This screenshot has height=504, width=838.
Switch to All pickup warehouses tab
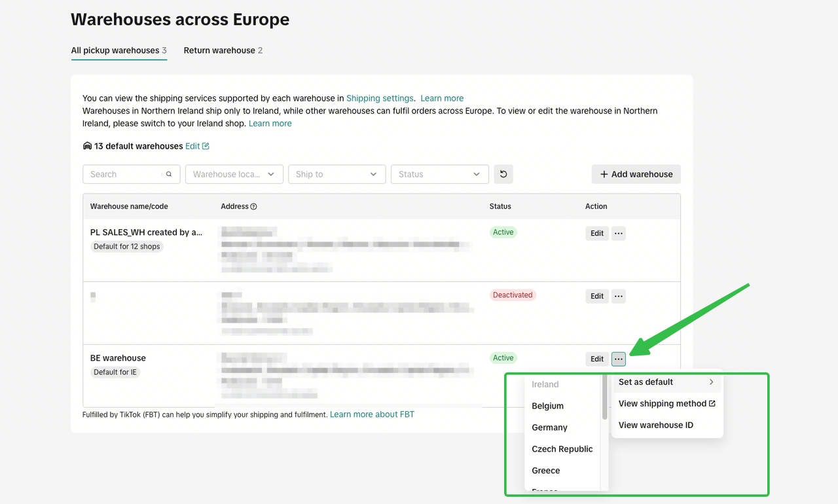point(119,50)
